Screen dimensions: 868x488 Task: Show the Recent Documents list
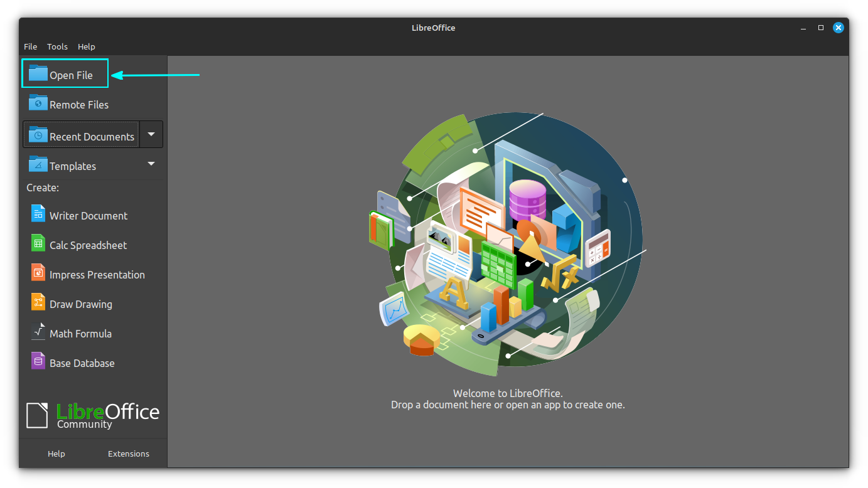(82, 135)
